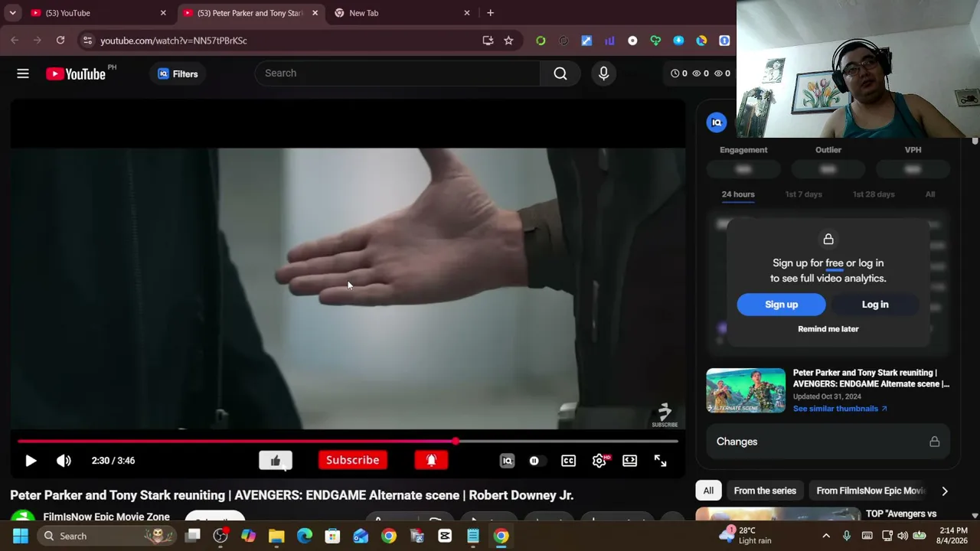
Task: Close the New Tab tab
Action: [x=467, y=13]
